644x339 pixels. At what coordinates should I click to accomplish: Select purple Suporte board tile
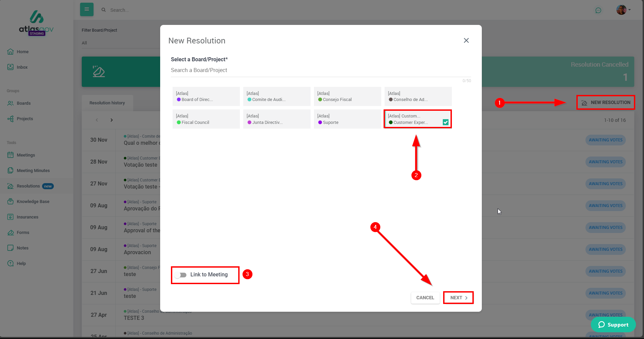coord(347,119)
